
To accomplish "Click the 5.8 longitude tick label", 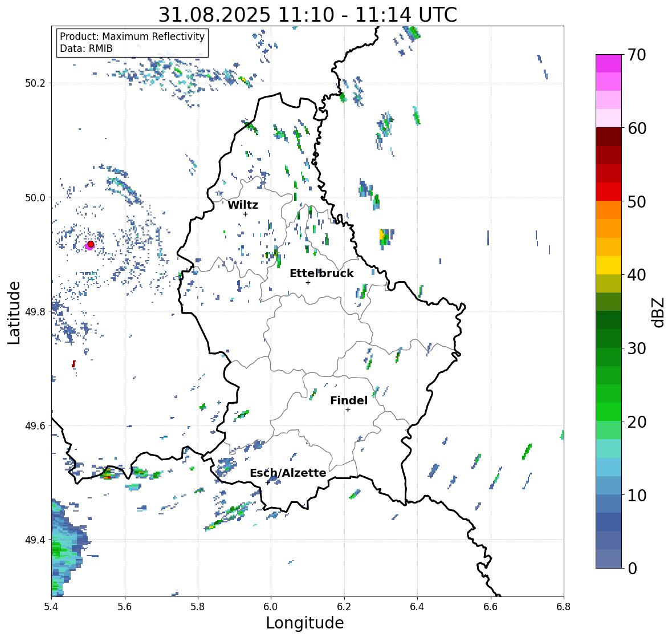I will click(198, 607).
